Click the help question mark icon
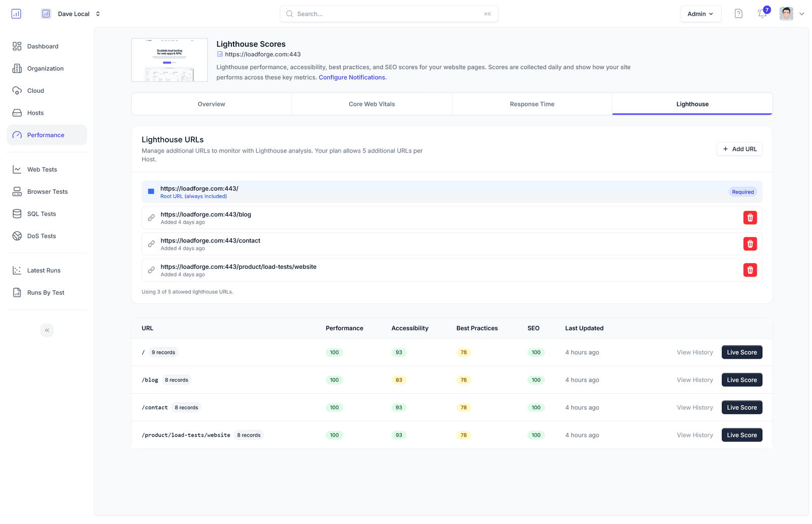Image resolution: width=812 pixels, height=524 pixels. click(738, 14)
